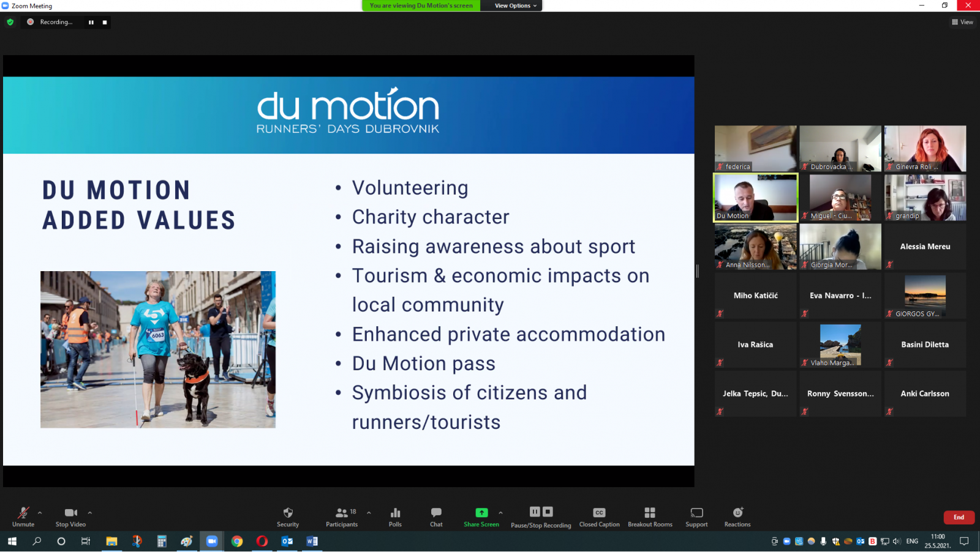Open Windows Start menu
Viewport: 980px width, 552px height.
click(x=12, y=541)
